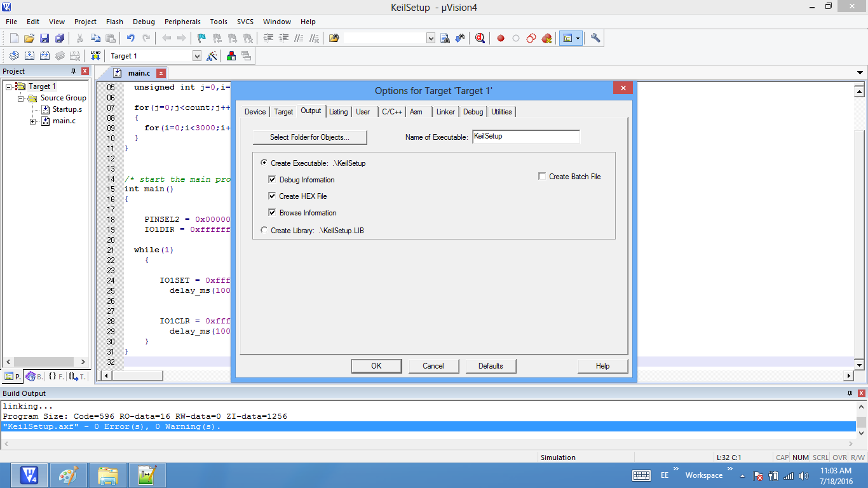Open the Project menu
The height and width of the screenshot is (488, 868).
(x=85, y=22)
